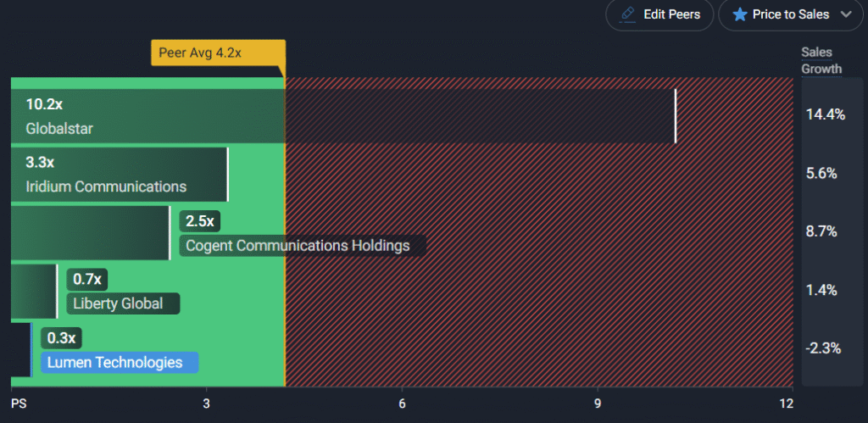The height and width of the screenshot is (423, 868).
Task: Click the Edit Peers button
Action: 659,14
